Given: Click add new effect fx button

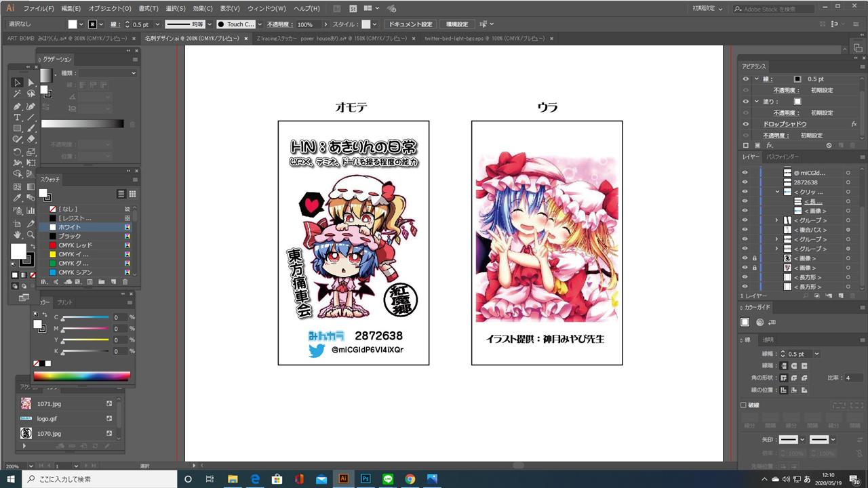Looking at the screenshot, I should (x=770, y=145).
